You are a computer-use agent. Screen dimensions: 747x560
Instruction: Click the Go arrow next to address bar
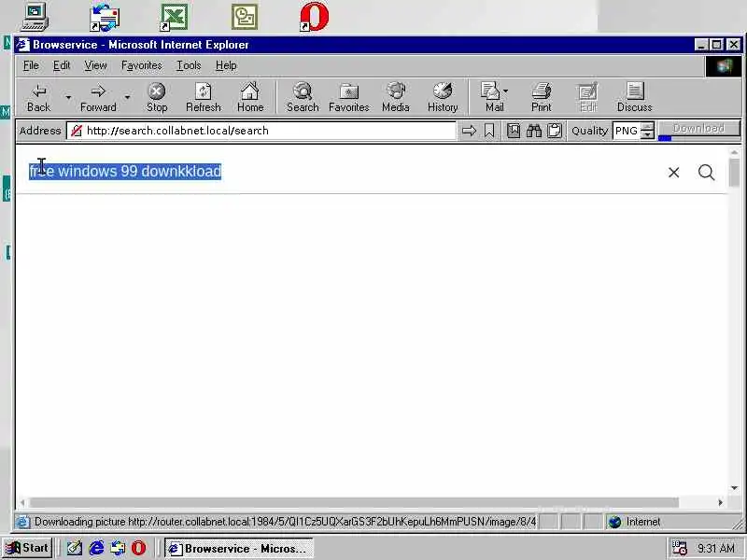click(470, 131)
